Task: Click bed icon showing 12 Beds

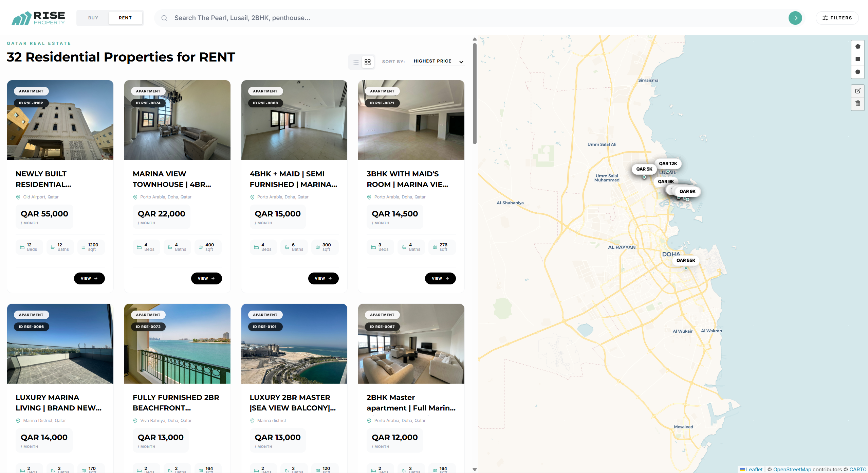Action: [22, 247]
